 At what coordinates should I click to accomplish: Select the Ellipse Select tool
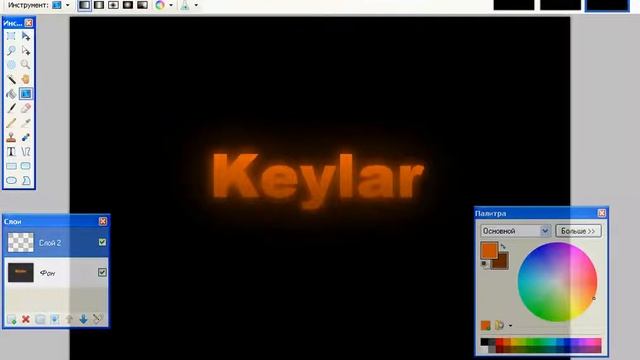click(x=11, y=64)
